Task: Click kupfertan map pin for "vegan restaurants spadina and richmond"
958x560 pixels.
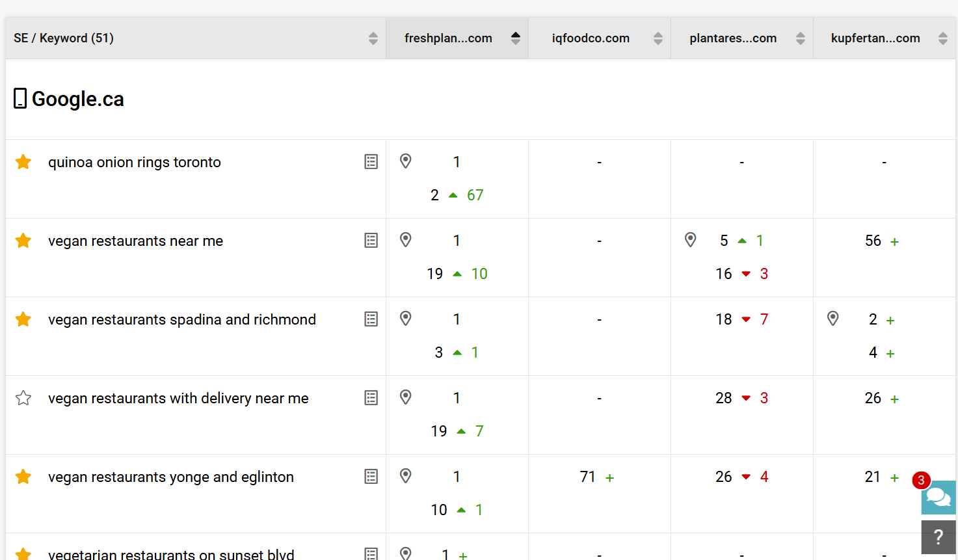Action: point(833,318)
